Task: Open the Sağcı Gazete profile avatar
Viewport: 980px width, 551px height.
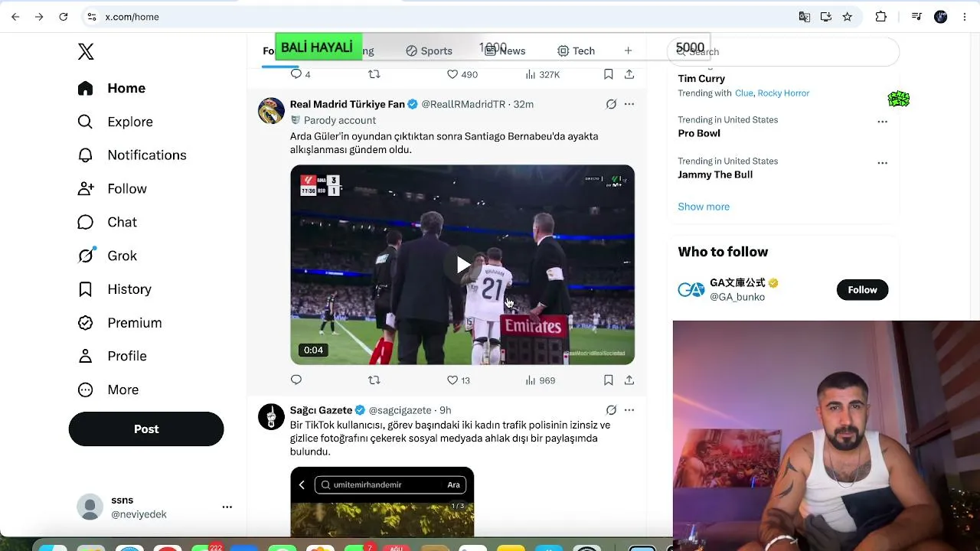Action: click(x=271, y=417)
